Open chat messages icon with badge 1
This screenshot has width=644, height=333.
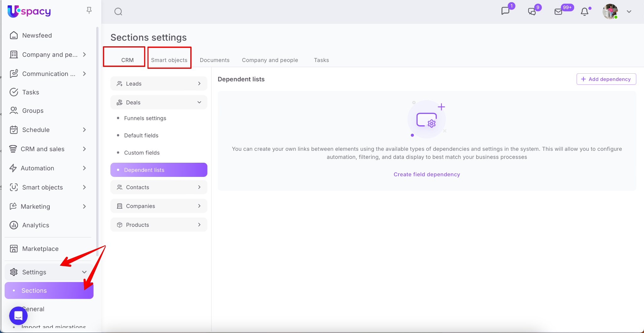(x=505, y=11)
